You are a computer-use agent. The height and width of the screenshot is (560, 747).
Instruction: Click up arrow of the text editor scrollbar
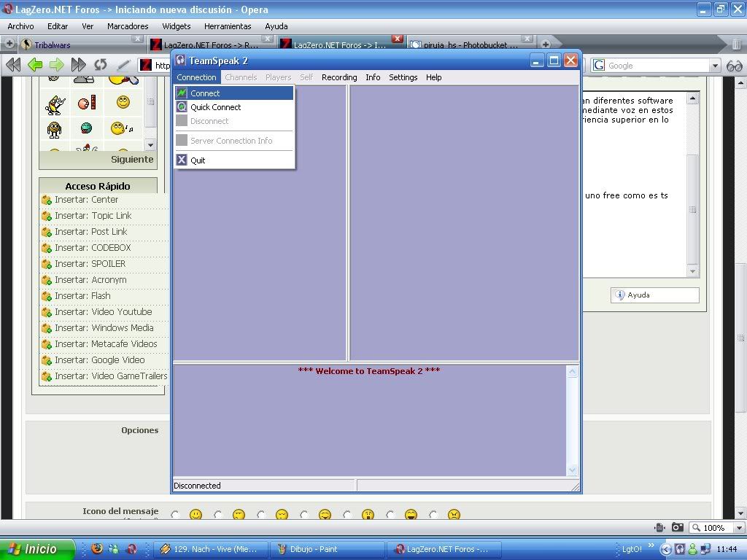pyautogui.click(x=693, y=98)
